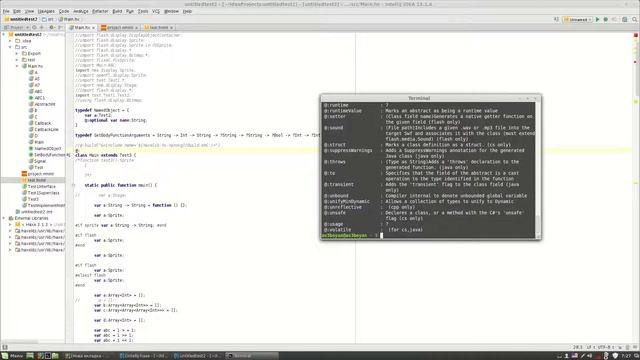This screenshot has width=640, height=360.
Task: Click the system tray volume icon
Action: [x=589, y=356]
